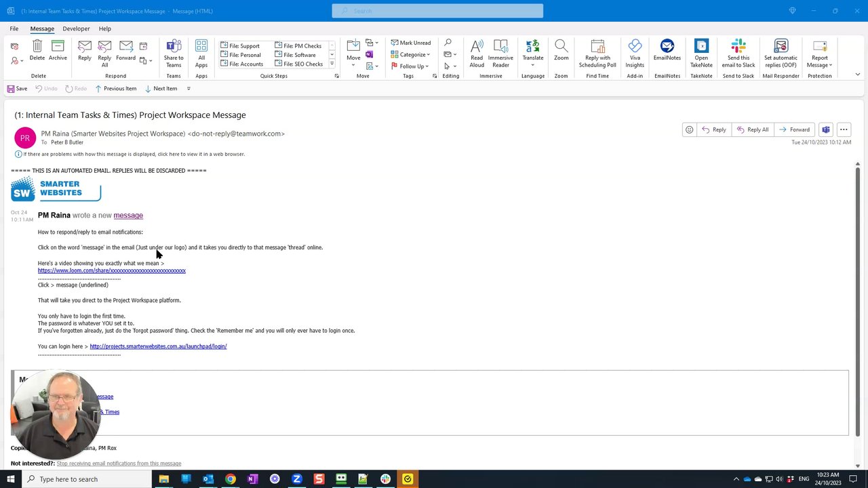Go to the Next Item
Image resolution: width=868 pixels, height=488 pixels.
click(x=161, y=89)
